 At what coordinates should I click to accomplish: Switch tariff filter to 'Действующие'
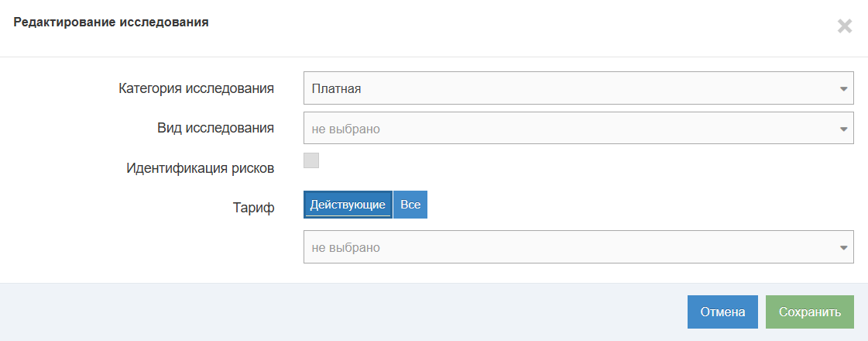click(348, 205)
